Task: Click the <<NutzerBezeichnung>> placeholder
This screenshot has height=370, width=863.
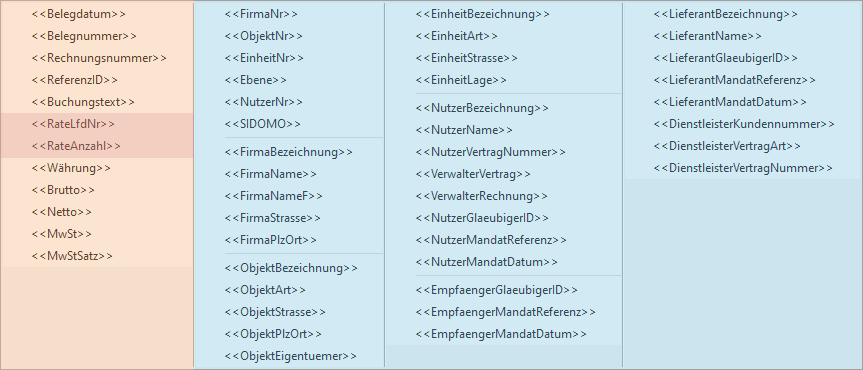Action: pos(482,108)
